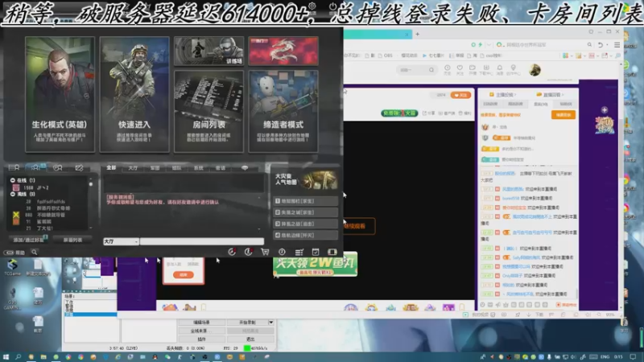Click the power exit icon at game top
The height and width of the screenshot is (362, 644).
point(332,6)
